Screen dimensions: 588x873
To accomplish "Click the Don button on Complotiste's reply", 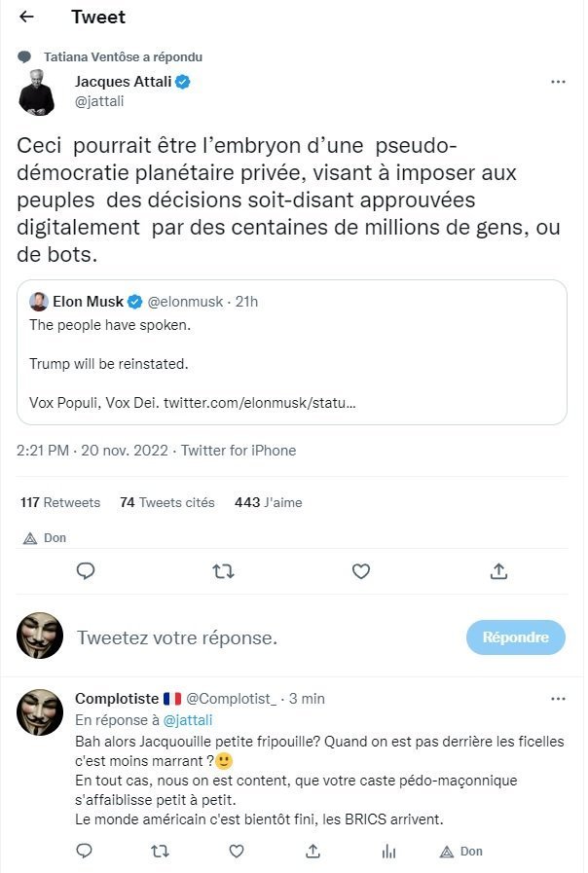I will coord(461,852).
